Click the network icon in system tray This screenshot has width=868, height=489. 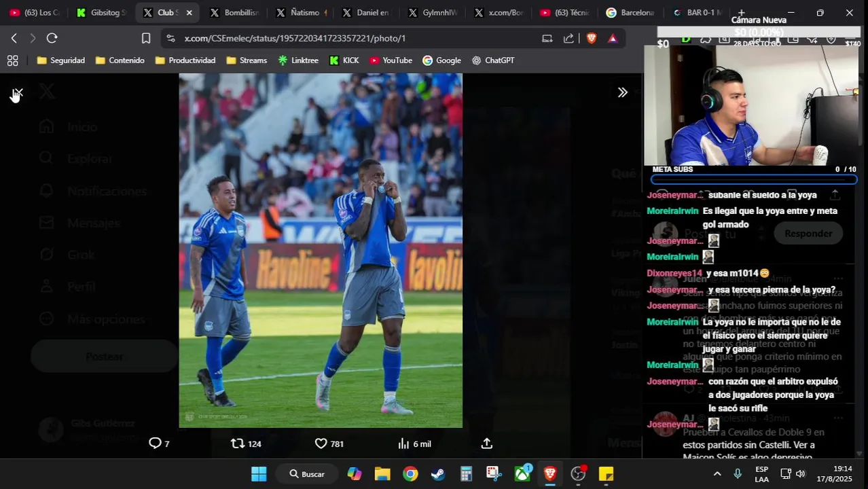tap(785, 473)
